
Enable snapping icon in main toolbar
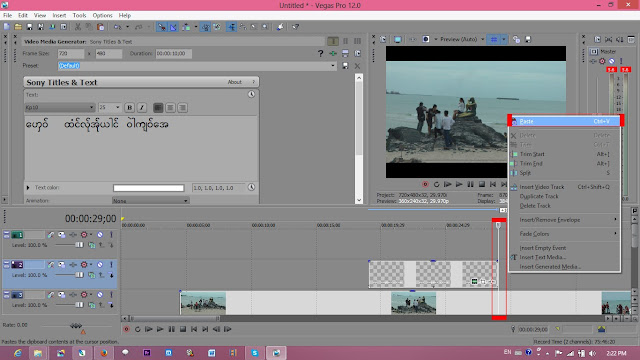click(162, 27)
